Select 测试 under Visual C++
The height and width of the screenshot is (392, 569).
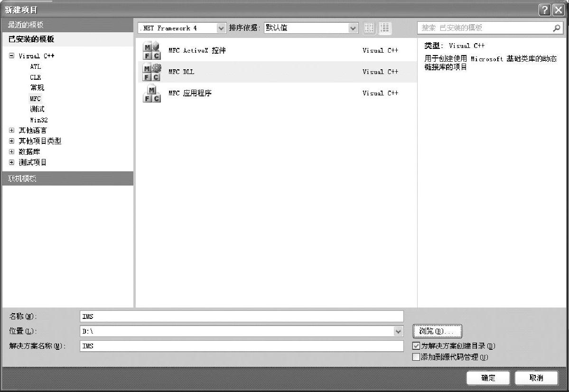37,109
